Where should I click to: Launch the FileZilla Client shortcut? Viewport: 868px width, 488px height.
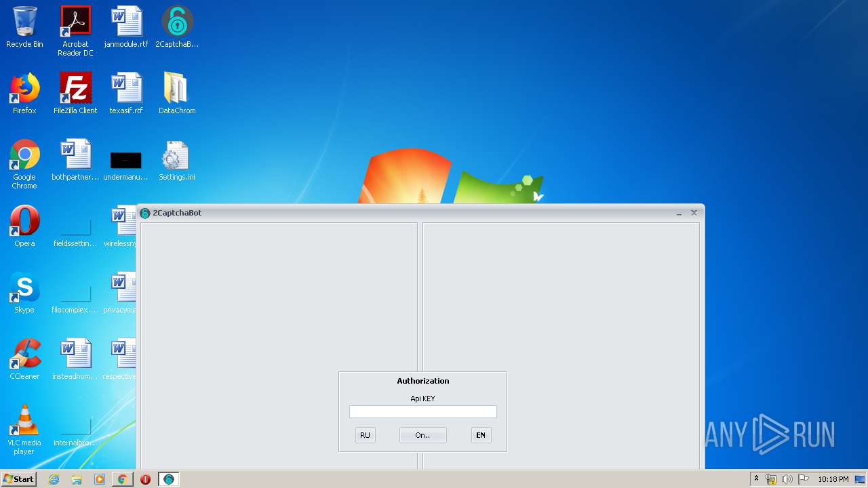75,94
